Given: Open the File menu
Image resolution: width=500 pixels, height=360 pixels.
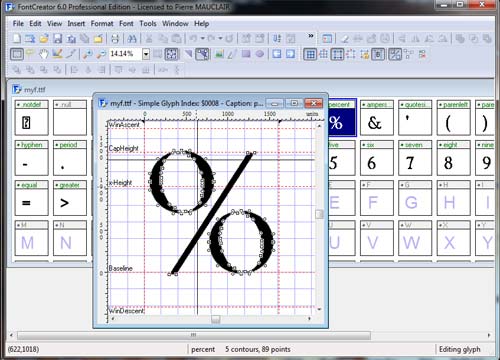Looking at the screenshot, I should click(x=18, y=24).
